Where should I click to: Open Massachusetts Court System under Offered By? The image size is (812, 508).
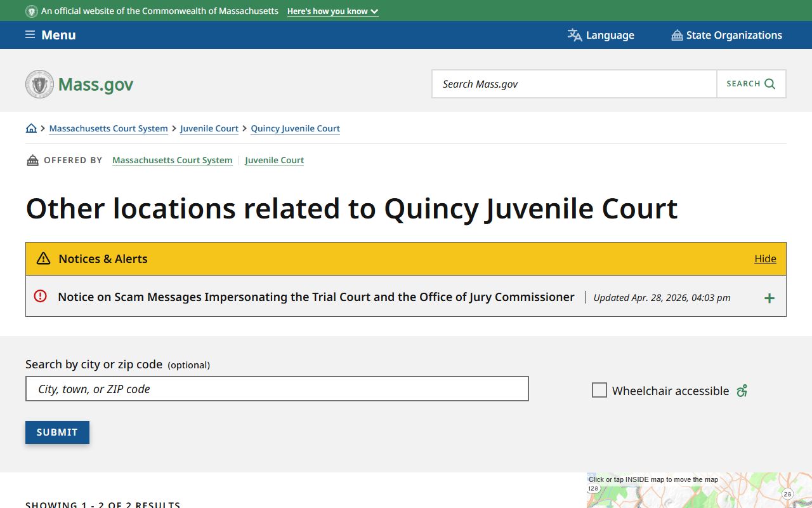tap(173, 160)
